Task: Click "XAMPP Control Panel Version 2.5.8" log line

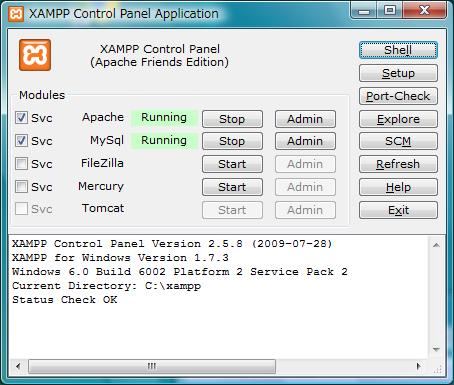Action: point(172,244)
